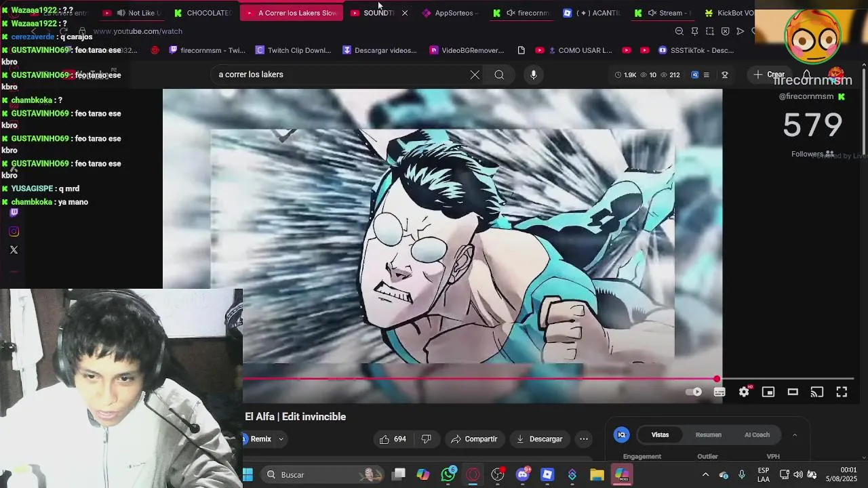Image resolution: width=868 pixels, height=488 pixels.
Task: Open taskbar volume control
Action: coord(798,475)
